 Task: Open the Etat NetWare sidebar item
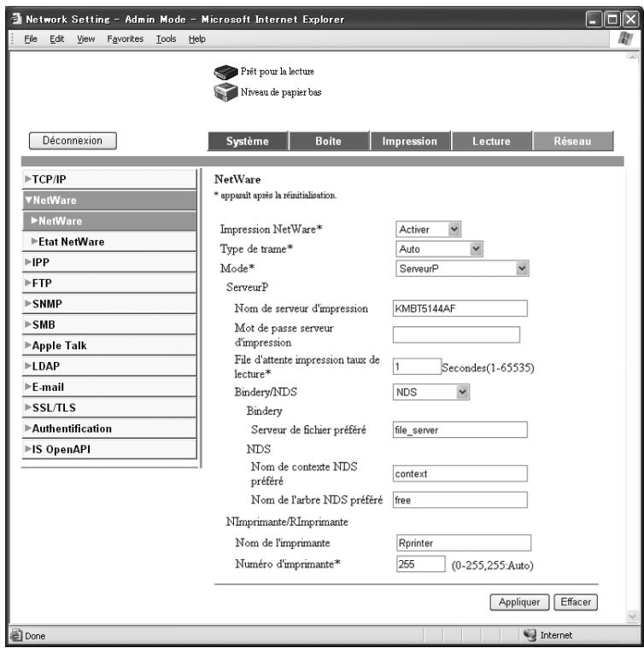point(109,242)
